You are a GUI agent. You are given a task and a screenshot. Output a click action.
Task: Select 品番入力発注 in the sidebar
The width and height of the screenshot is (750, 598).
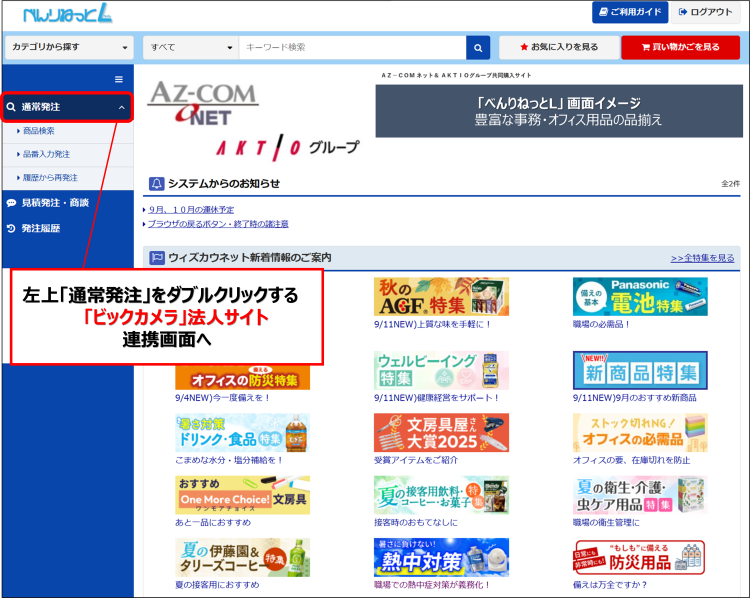[x=49, y=154]
